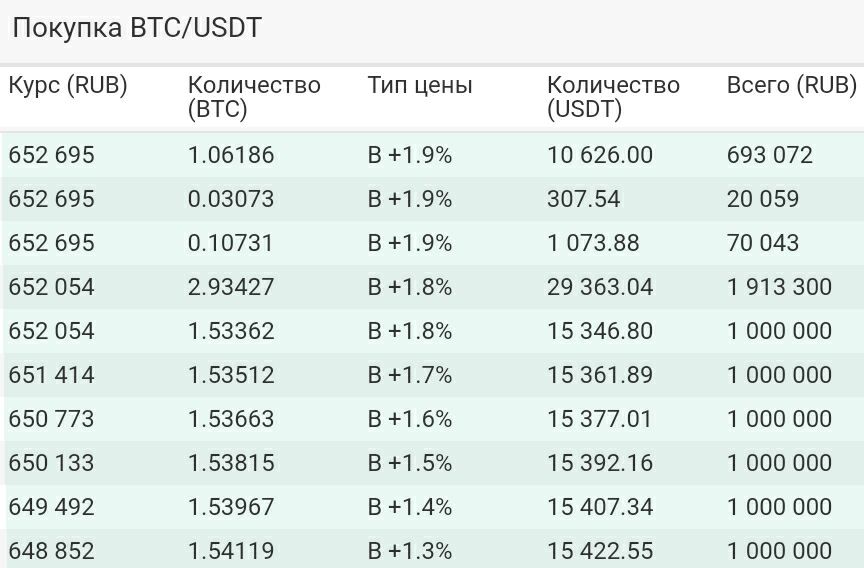Select the 1.53362 BTC order amount
864x568 pixels.
[x=231, y=331]
